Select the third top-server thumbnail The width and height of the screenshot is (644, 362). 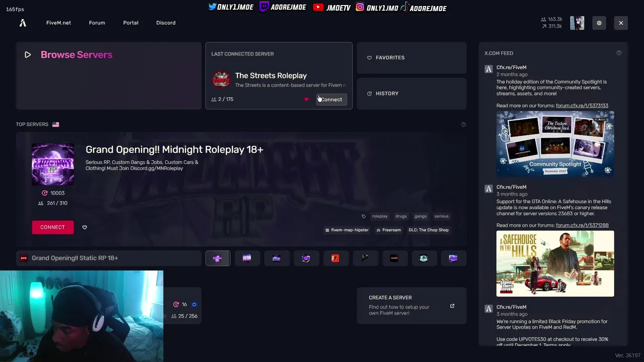[x=276, y=258]
